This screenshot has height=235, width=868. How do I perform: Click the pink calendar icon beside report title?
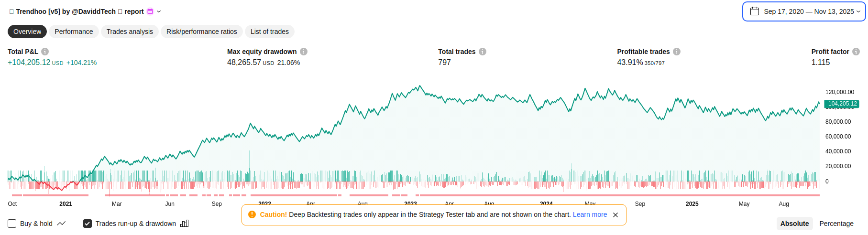pos(150,11)
